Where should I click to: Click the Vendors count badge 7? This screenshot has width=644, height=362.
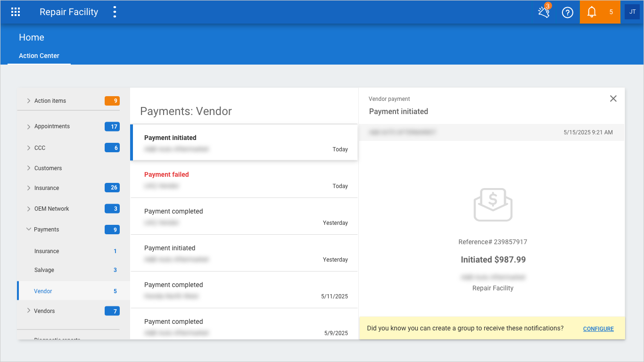click(x=112, y=311)
